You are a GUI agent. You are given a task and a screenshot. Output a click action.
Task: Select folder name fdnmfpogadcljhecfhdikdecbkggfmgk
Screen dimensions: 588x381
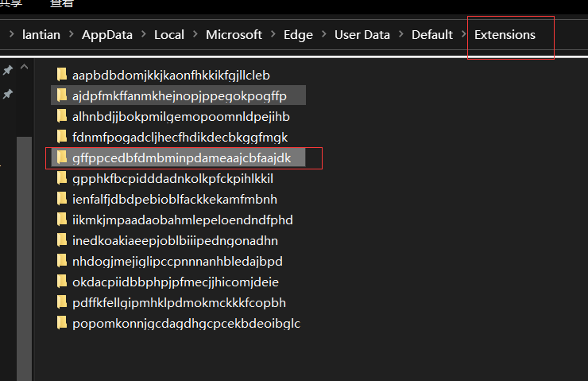[x=180, y=138]
